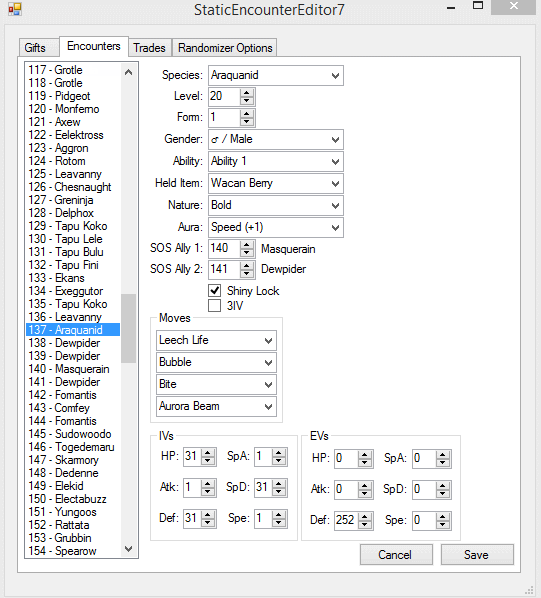Increase SpA IV with up arrow
The width and height of the screenshot is (541, 598).
[x=279, y=453]
